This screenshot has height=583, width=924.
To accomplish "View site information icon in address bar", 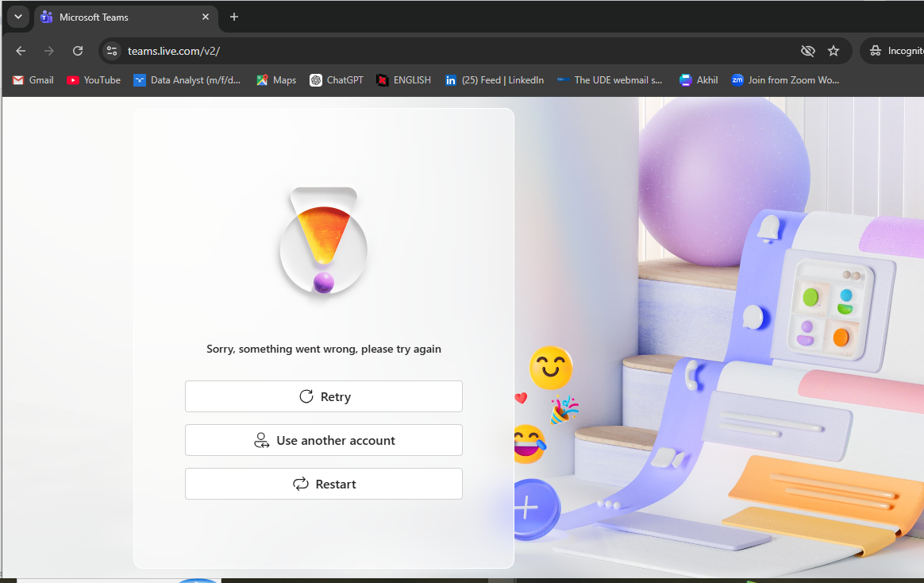I will 112,51.
